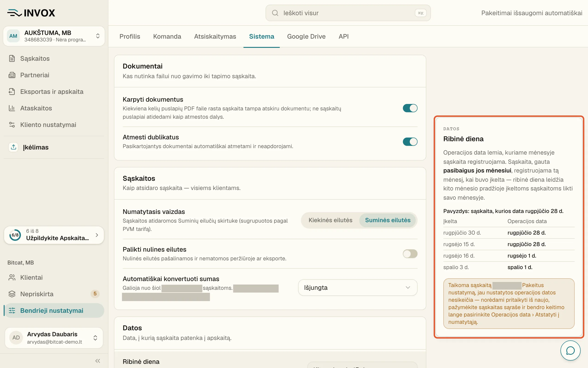588x368 pixels.
Task: Click the Ieškoti visur search field
Action: click(x=348, y=13)
